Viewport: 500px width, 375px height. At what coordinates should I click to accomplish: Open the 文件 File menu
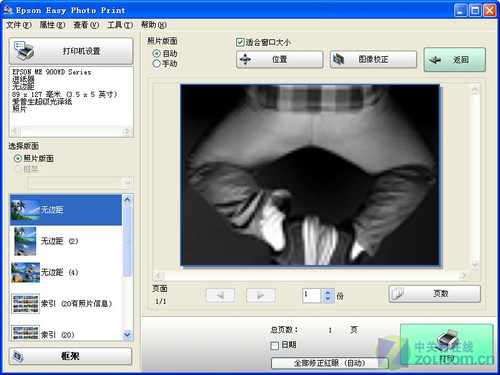click(19, 25)
